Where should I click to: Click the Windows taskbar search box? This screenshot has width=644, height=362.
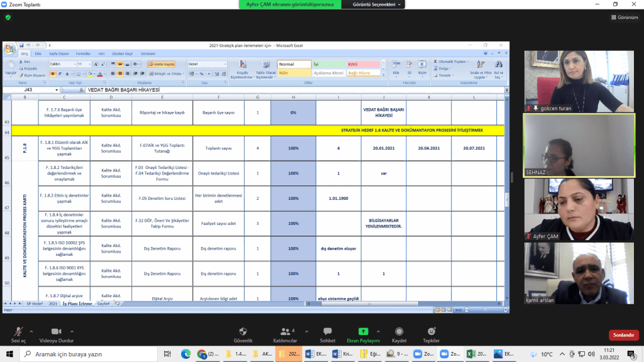point(88,354)
